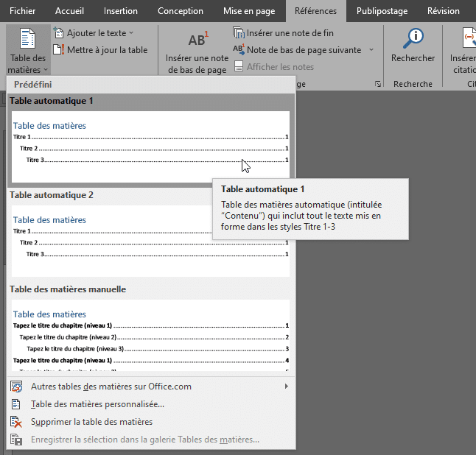The image size is (476, 455).
Task: Click the Ajouter le texte icon
Action: click(x=59, y=32)
